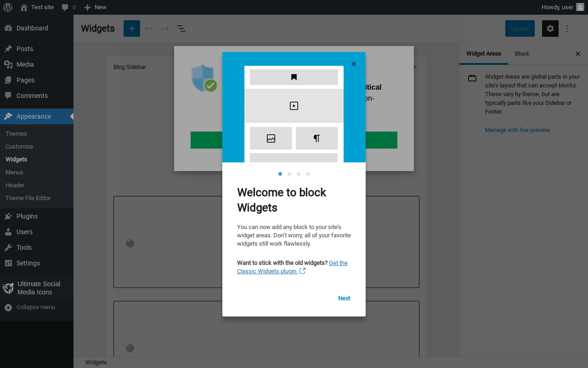
Task: Switch to the Block tab
Action: (522, 54)
